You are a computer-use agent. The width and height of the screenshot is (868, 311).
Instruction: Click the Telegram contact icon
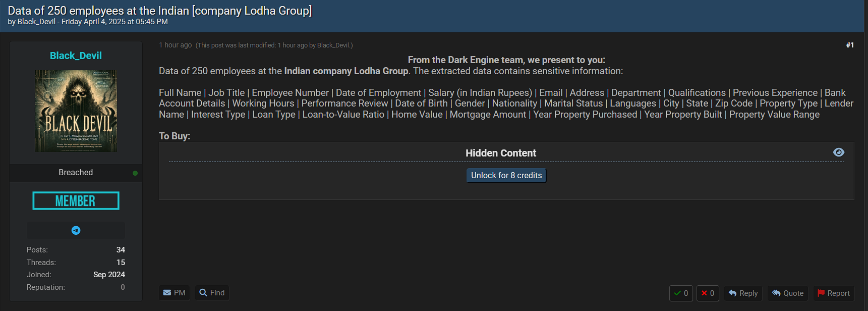76,230
